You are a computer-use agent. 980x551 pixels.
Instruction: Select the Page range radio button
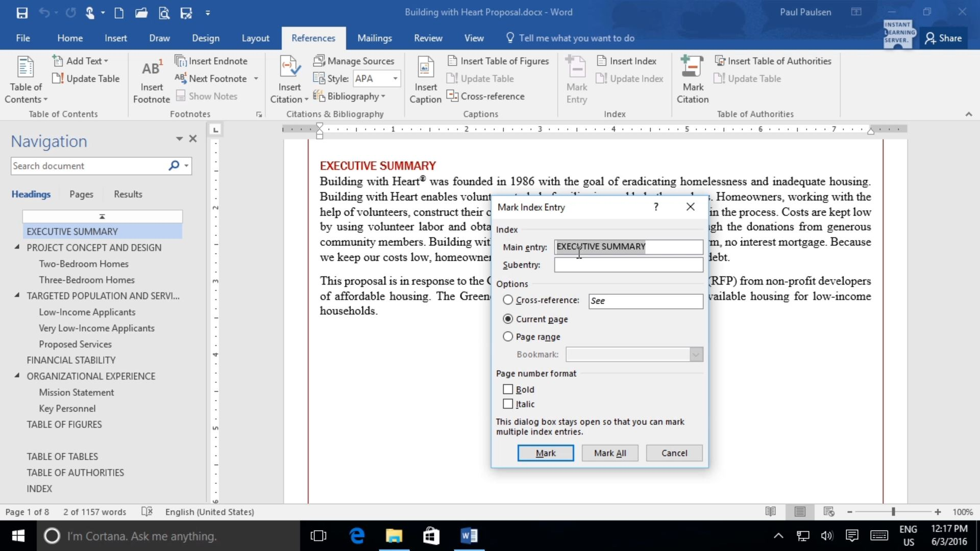508,336
